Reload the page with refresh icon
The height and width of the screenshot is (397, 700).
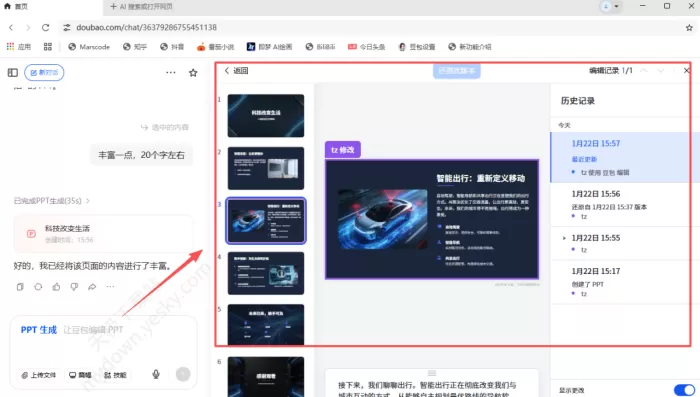click(46, 27)
